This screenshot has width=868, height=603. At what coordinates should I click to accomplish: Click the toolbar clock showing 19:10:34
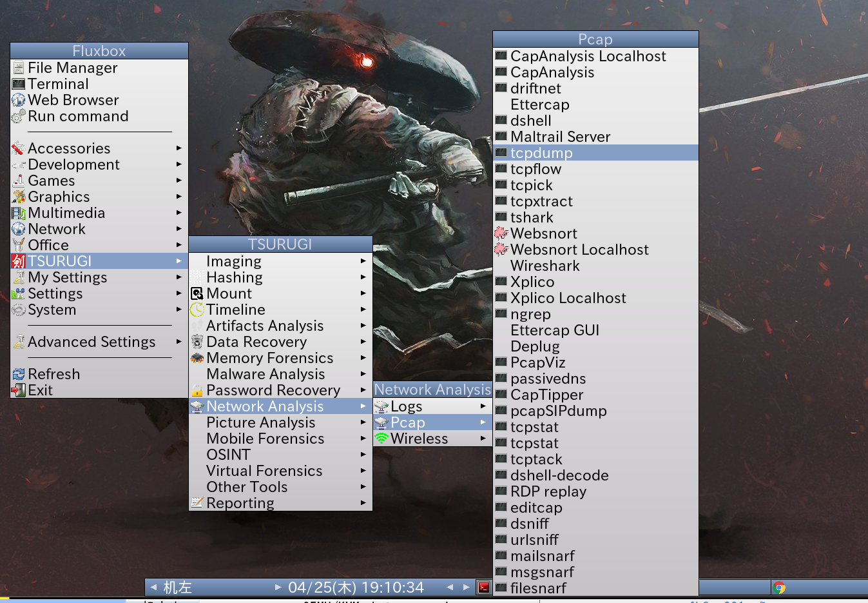pos(356,588)
